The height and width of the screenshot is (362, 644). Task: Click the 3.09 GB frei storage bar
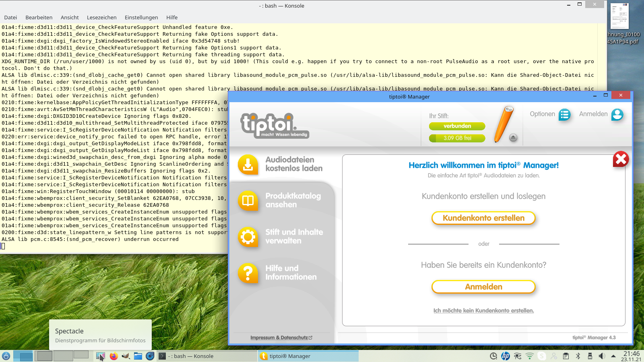(x=457, y=138)
